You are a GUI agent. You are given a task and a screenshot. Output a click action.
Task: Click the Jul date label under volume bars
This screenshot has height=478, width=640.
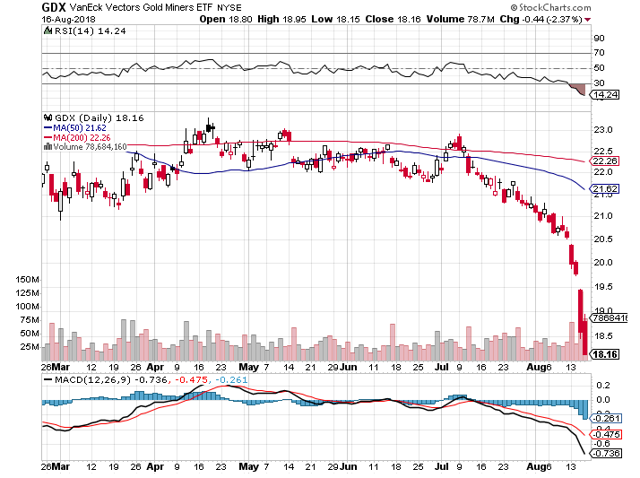pos(441,367)
